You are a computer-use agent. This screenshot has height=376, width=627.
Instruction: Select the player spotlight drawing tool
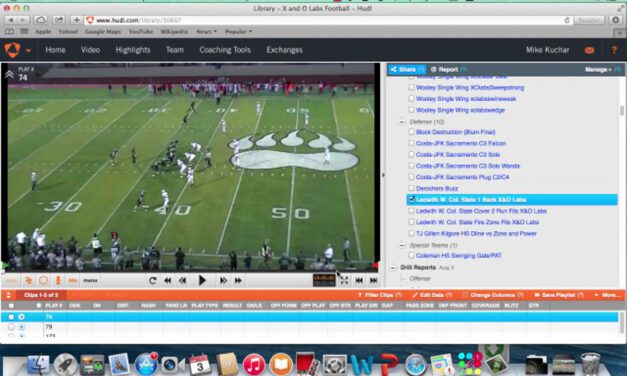click(58, 280)
